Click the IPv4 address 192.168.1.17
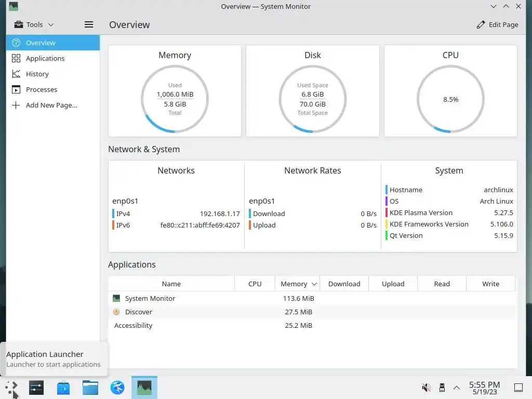This screenshot has height=399, width=532. point(220,214)
